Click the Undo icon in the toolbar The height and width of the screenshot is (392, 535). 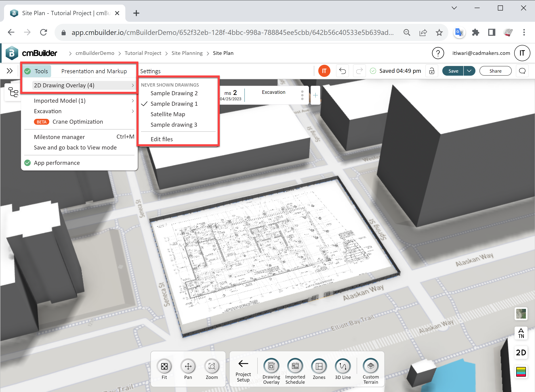point(342,71)
